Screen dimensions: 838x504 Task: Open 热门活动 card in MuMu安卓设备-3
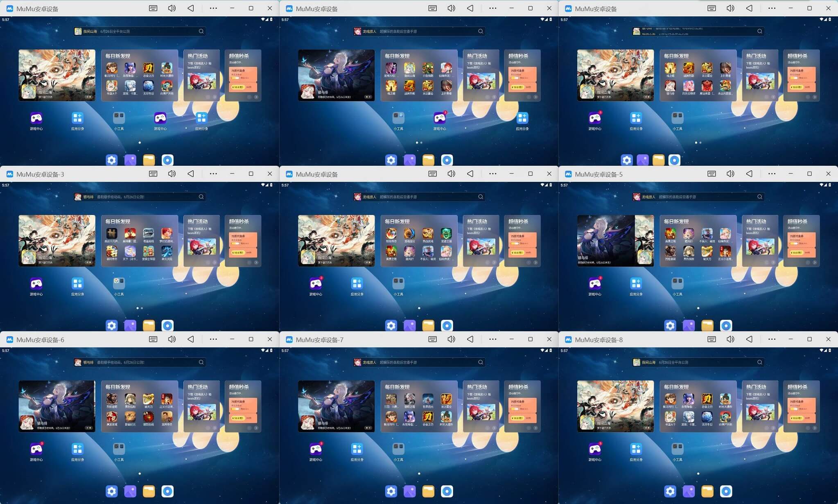201,241
